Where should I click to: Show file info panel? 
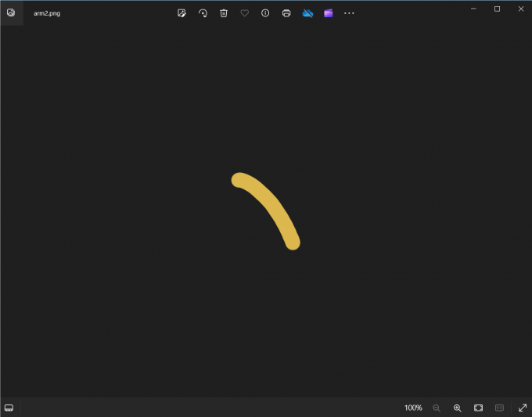265,13
